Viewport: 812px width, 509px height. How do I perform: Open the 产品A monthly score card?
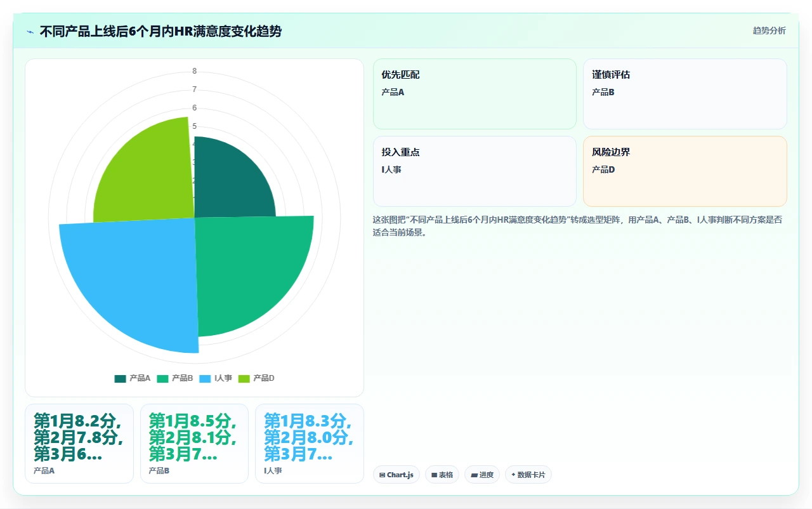tap(79, 444)
